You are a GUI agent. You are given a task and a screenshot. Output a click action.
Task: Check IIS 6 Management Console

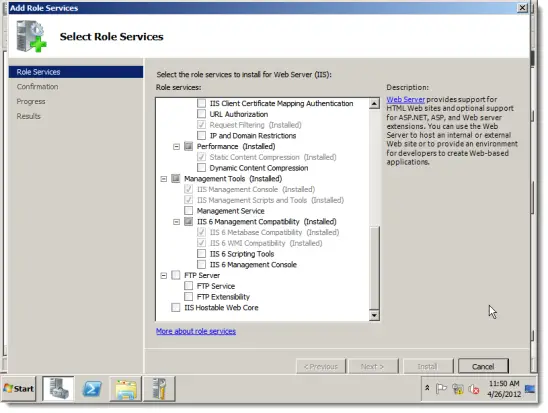(x=201, y=265)
